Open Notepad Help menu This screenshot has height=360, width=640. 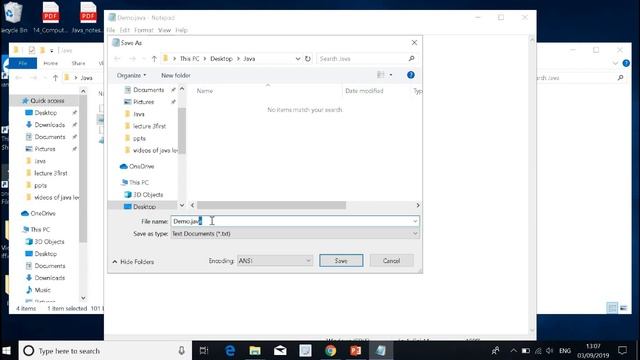tap(181, 30)
